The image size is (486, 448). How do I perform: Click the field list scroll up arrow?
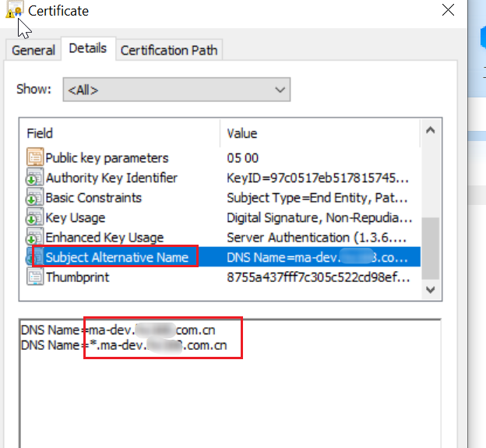click(430, 130)
